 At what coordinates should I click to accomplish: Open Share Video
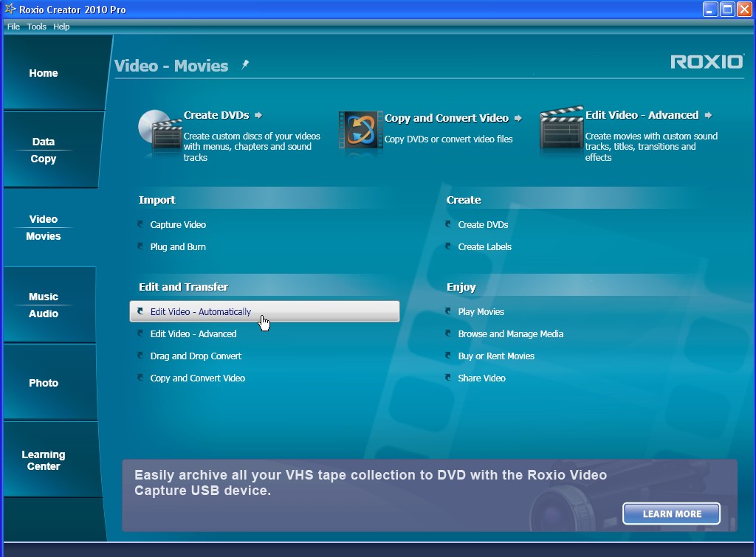pos(481,378)
